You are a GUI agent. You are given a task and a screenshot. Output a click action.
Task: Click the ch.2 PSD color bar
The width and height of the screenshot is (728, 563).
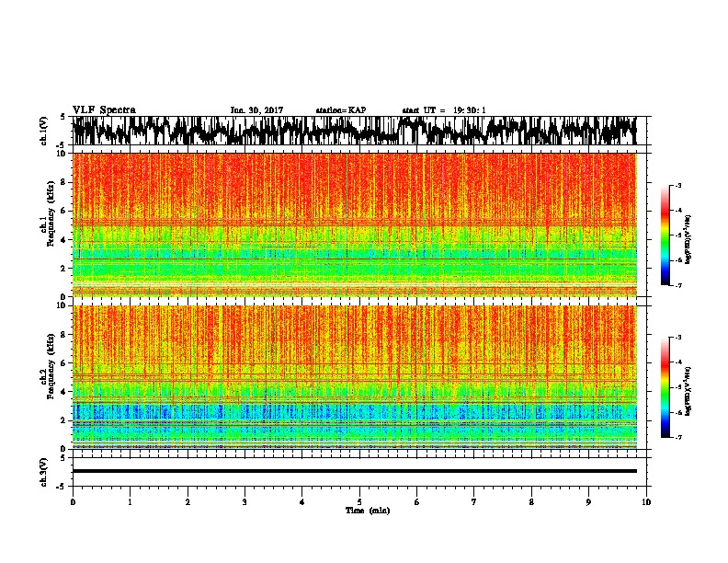(665, 387)
